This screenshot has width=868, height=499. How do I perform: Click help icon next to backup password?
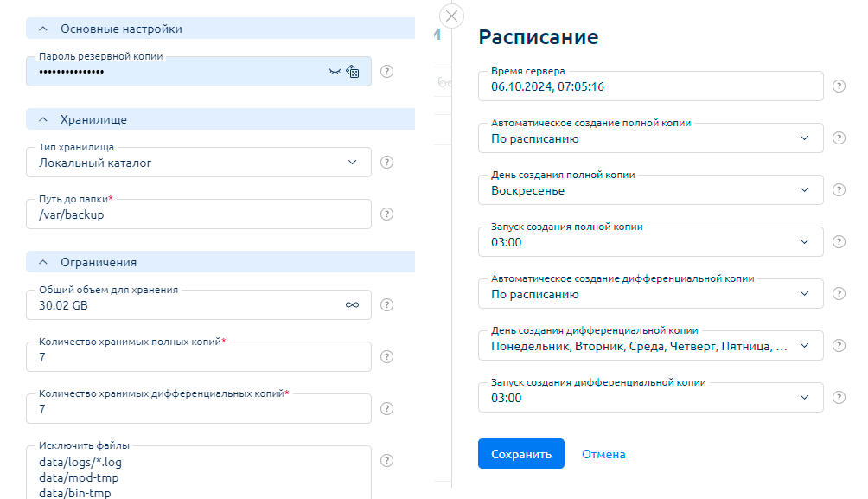387,72
